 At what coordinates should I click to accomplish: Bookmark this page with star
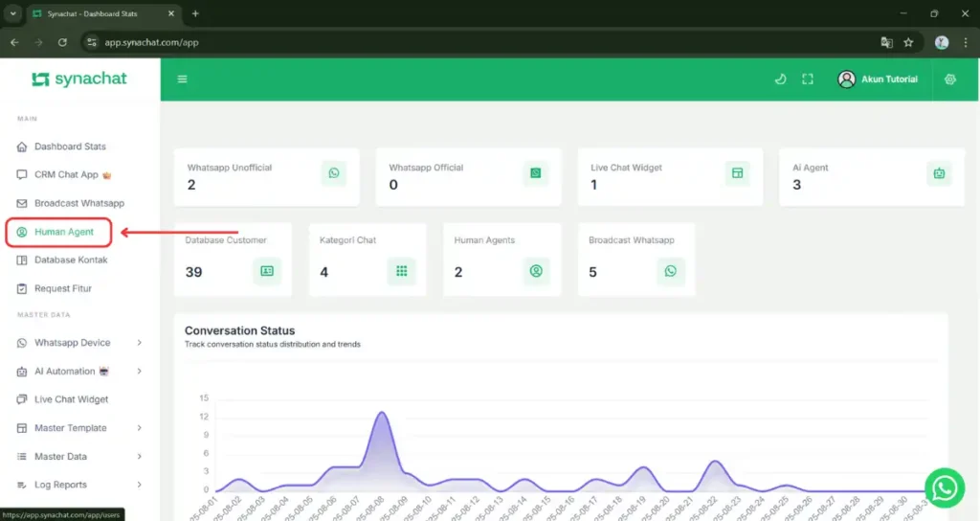(908, 42)
